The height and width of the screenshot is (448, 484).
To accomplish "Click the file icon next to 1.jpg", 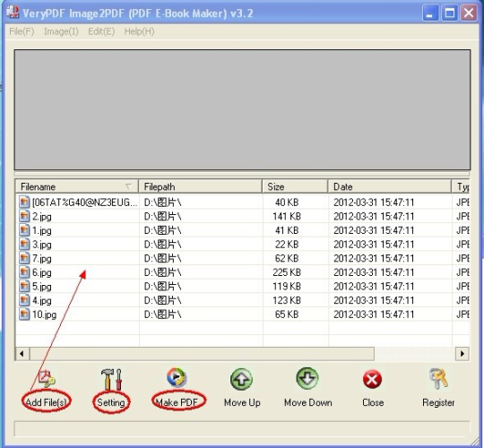I will [24, 230].
